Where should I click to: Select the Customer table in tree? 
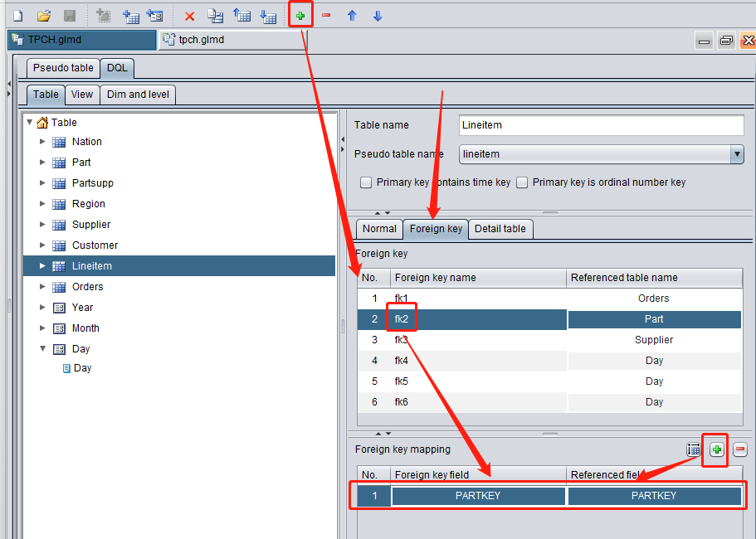point(95,245)
